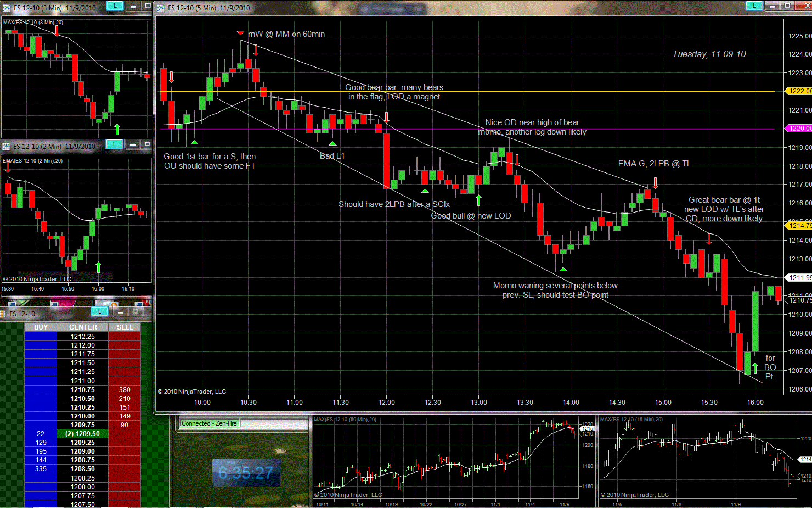Toggle the L link button on 3 Min chart

pyautogui.click(x=115, y=6)
